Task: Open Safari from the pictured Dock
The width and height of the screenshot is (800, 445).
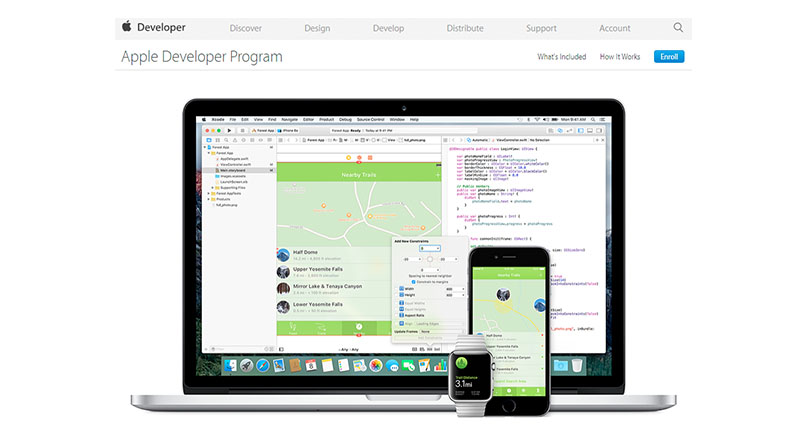Action: [x=263, y=365]
